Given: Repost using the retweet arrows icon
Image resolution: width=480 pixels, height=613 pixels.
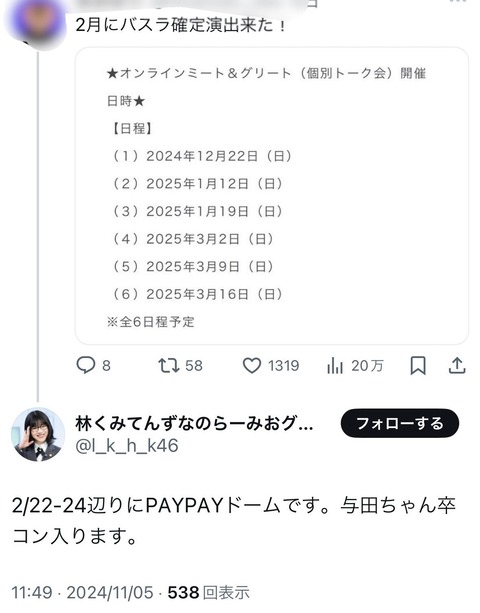Looking at the screenshot, I should tap(169, 366).
